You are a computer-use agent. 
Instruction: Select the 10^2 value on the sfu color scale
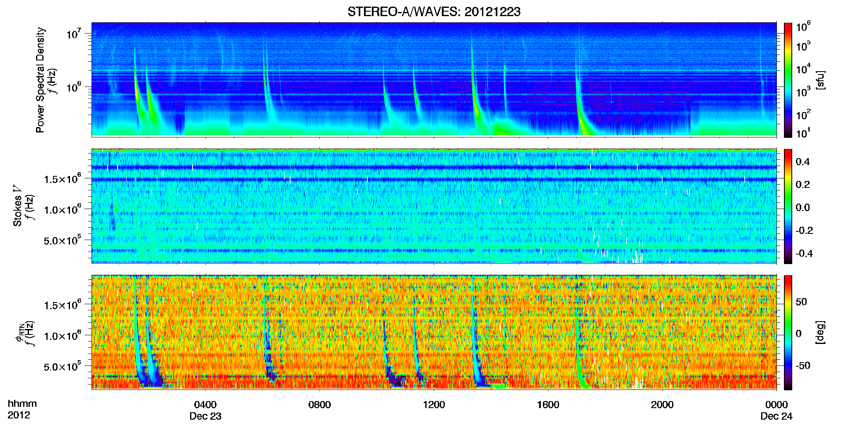(803, 114)
